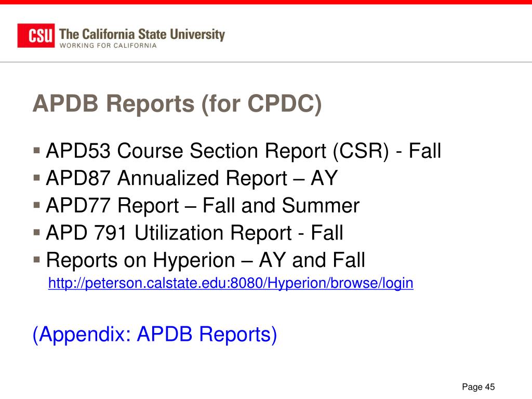Click the bullet marker beside APD 791
This screenshot has height=399, width=532.
37,232
